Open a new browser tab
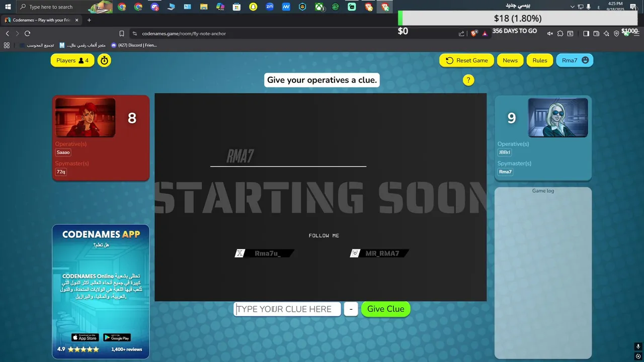The height and width of the screenshot is (362, 644). pyautogui.click(x=89, y=20)
